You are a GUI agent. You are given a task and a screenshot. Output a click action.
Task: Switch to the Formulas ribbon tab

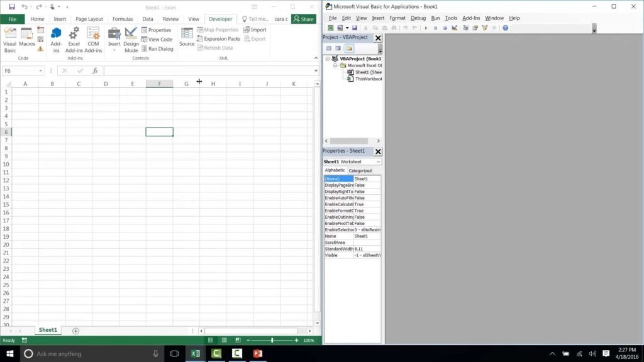pos(123,19)
